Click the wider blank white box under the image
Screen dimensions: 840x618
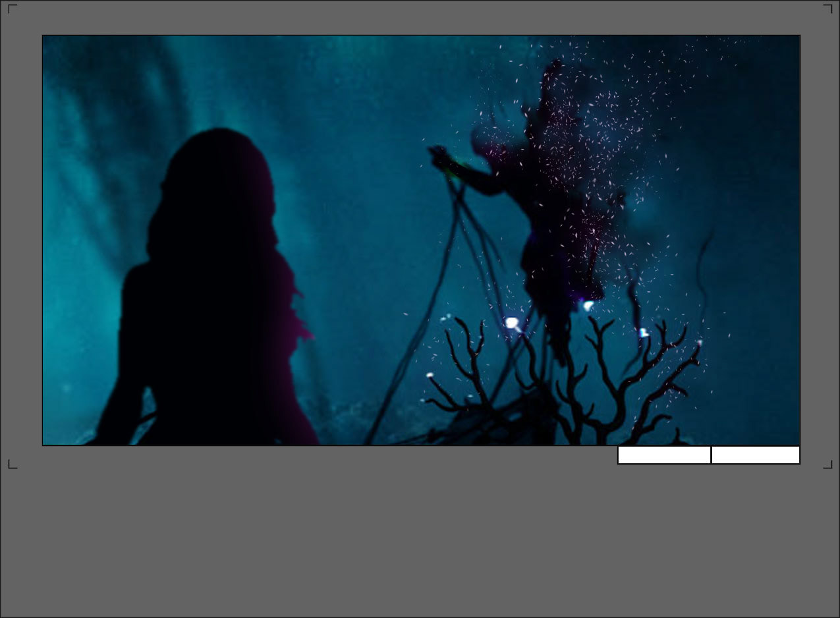664,455
